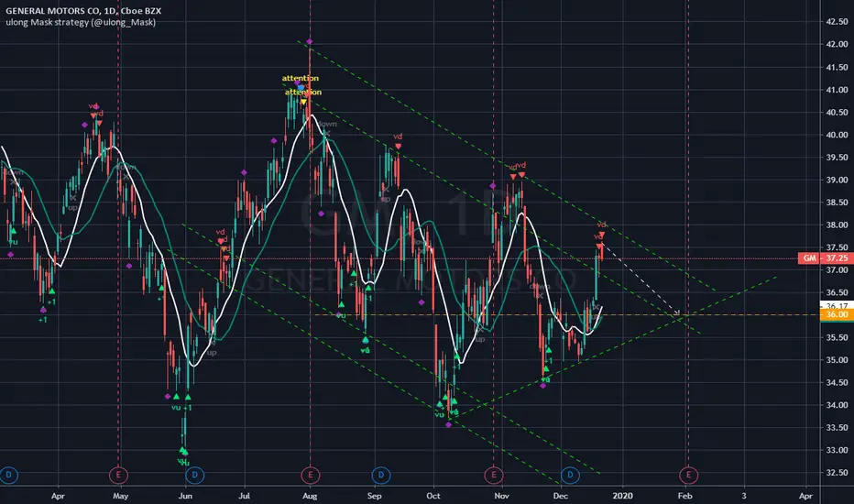Viewport: 854px width, 504px height.
Task: Click the 34.00 price axis value
Action: pyautogui.click(x=838, y=405)
